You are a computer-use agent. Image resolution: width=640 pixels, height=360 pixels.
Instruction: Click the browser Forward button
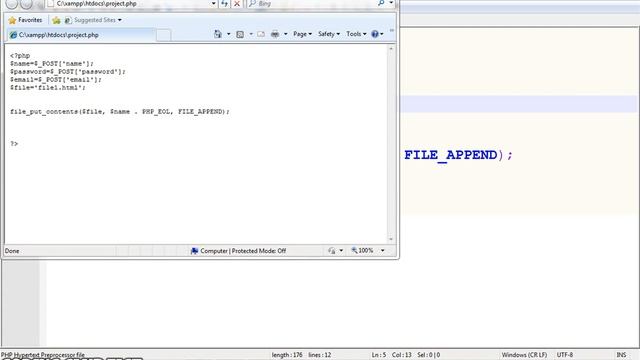26,4
